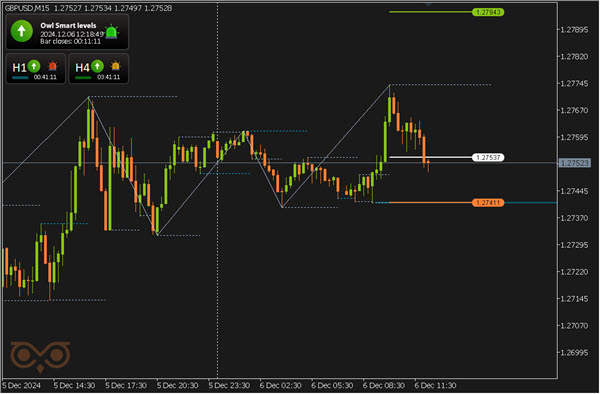The image size is (600, 394).
Task: Select the H4 timeframe label
Action: coord(82,68)
